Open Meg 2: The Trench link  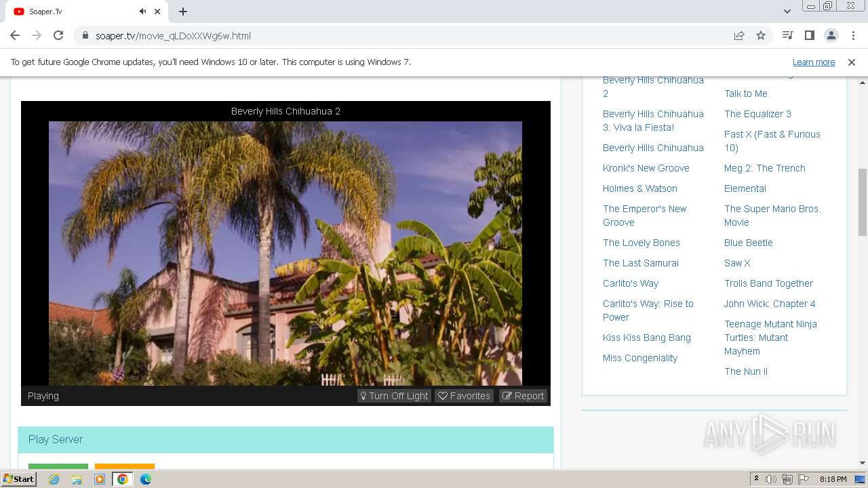tap(764, 168)
